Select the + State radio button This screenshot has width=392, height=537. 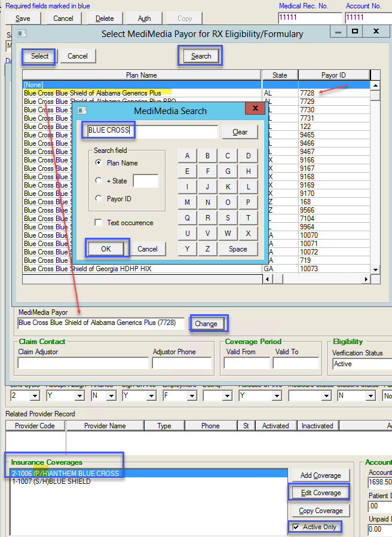[x=99, y=180]
